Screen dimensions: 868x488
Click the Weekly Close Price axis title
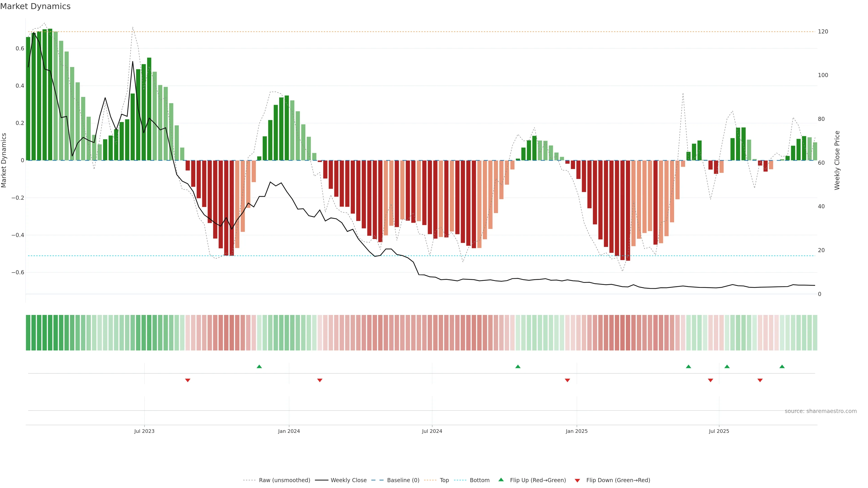(837, 160)
